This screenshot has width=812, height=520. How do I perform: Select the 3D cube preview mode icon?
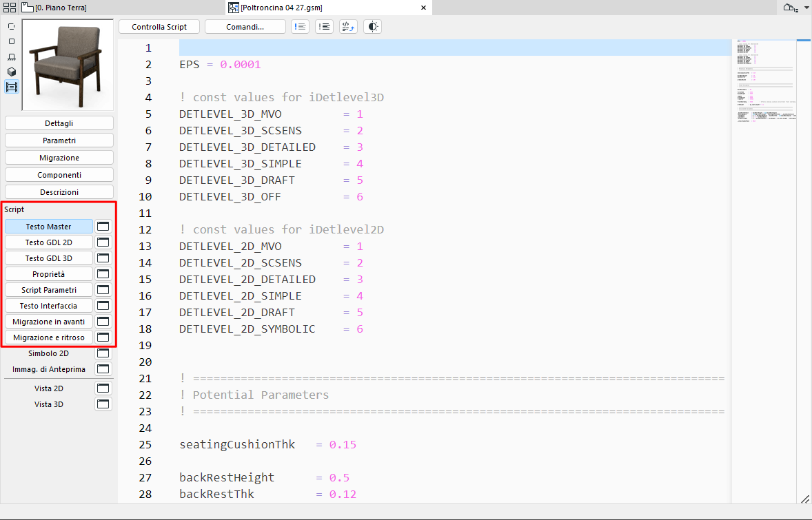click(x=11, y=71)
